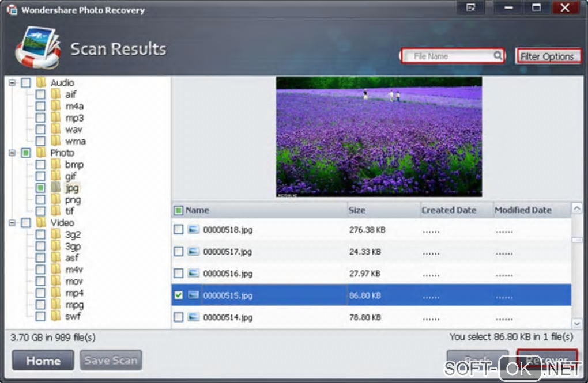The image size is (588, 383).
Task: Click the image icon for 00000516.jpg
Action: coord(193,273)
